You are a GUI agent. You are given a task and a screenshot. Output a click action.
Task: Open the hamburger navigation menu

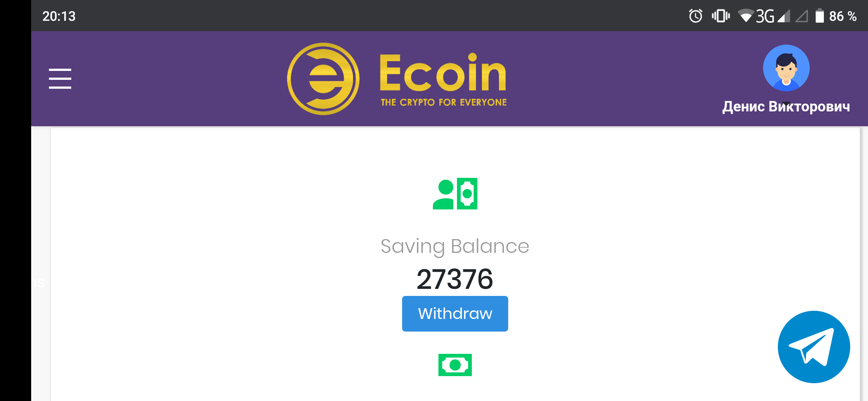click(x=60, y=78)
